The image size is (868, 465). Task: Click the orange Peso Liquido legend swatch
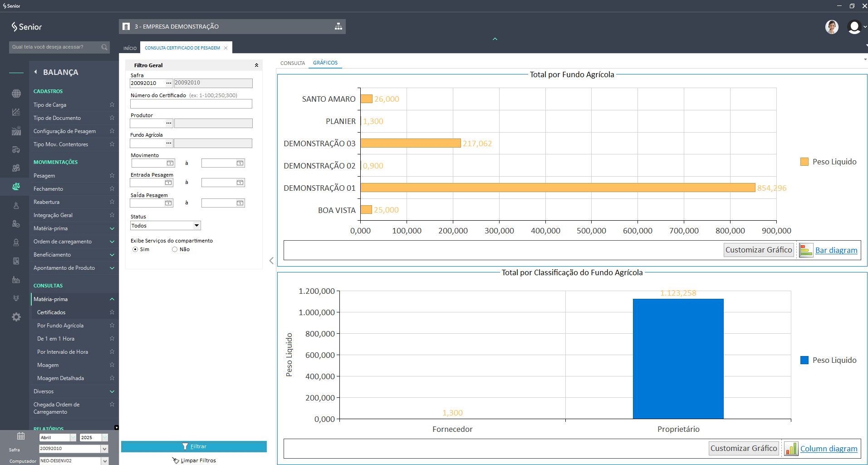click(804, 162)
